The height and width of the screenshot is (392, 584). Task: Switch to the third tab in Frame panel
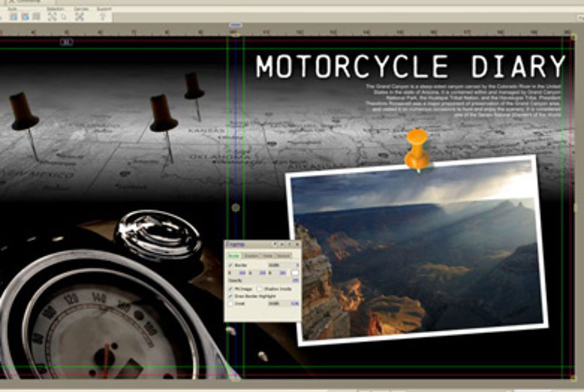click(x=268, y=256)
